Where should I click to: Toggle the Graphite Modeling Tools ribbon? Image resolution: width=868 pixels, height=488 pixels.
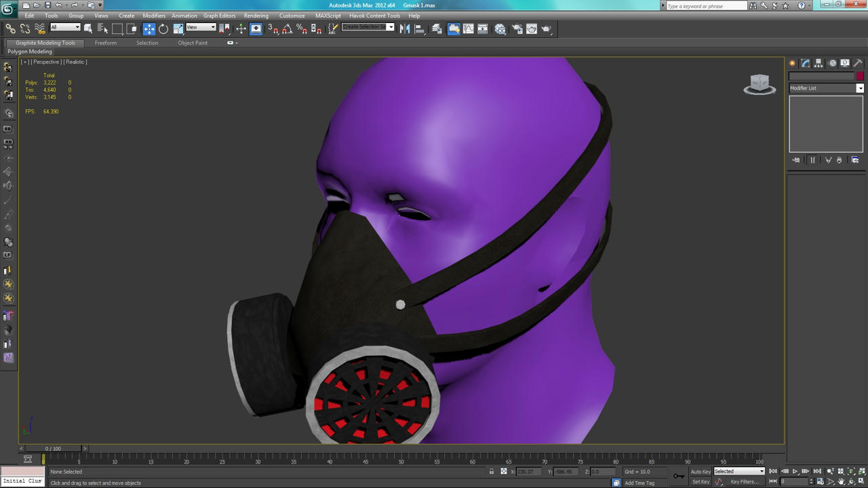pos(454,28)
